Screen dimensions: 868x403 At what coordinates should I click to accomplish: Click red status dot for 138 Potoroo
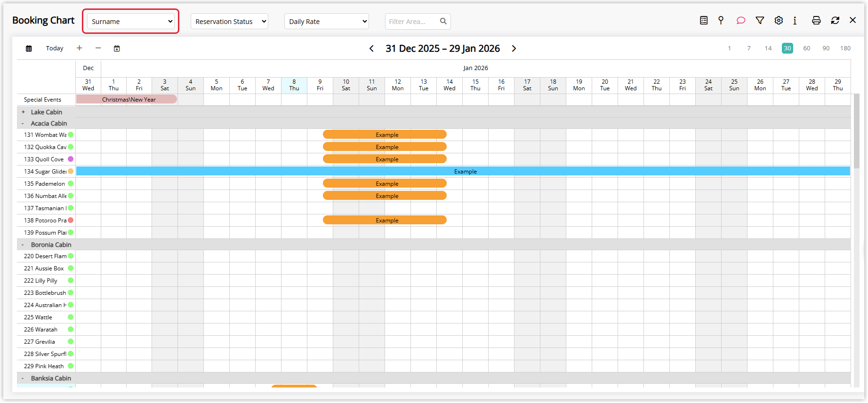(71, 220)
